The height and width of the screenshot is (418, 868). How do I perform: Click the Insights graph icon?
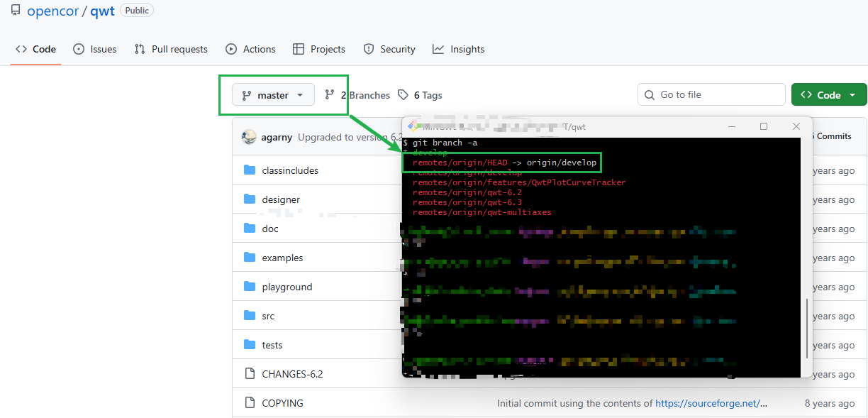438,49
